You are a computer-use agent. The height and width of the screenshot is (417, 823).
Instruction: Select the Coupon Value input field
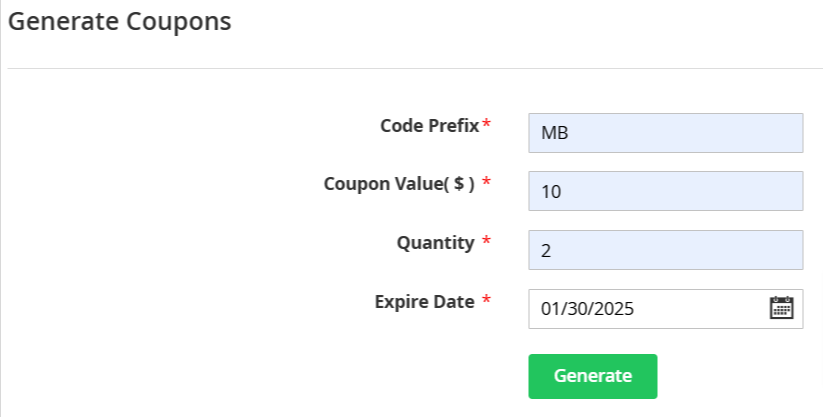tap(666, 191)
